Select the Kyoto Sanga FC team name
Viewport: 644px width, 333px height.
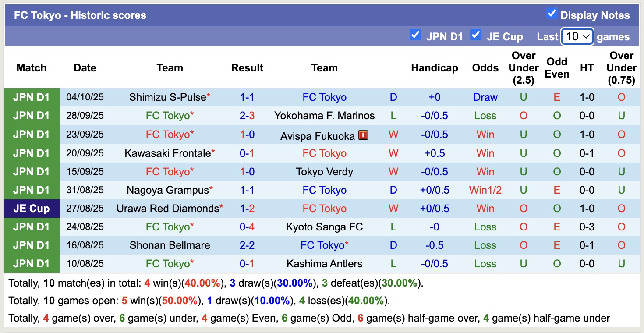pos(324,227)
